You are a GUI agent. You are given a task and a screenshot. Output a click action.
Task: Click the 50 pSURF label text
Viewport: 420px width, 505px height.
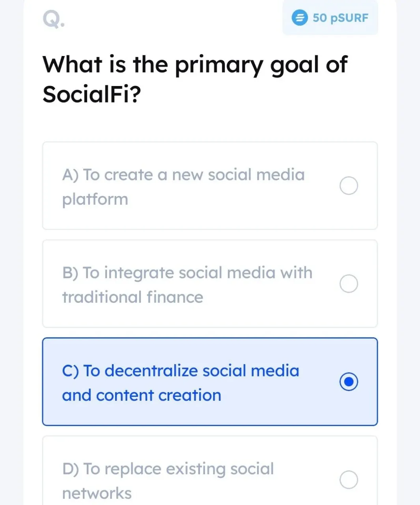pyautogui.click(x=341, y=18)
